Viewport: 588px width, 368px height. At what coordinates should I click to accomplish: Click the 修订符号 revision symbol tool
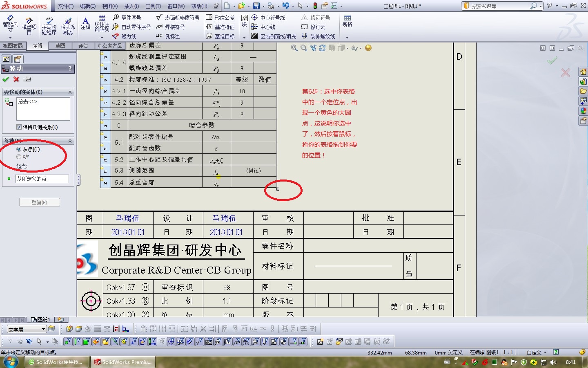click(316, 18)
